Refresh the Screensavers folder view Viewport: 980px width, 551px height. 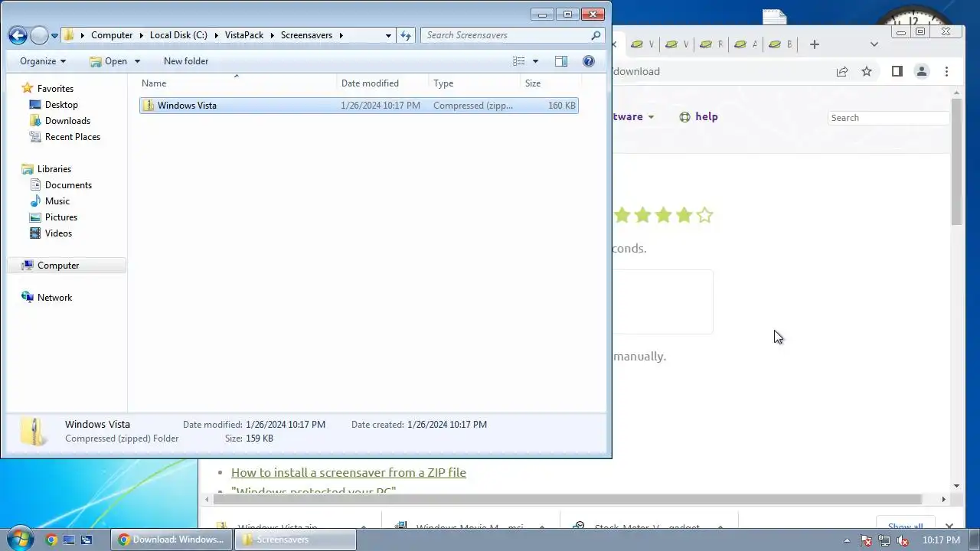tap(406, 35)
